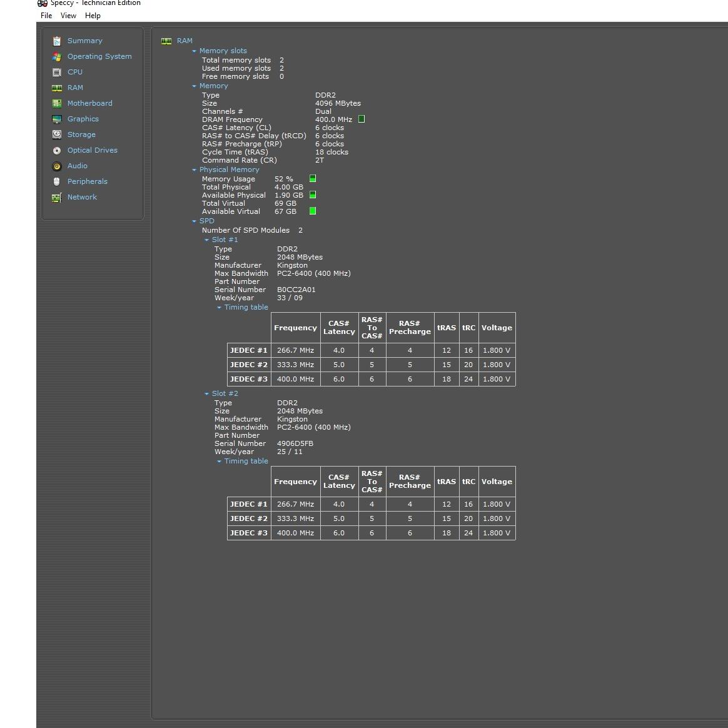This screenshot has width=728, height=728.
Task: Collapse the Memory slots section
Action: (195, 51)
